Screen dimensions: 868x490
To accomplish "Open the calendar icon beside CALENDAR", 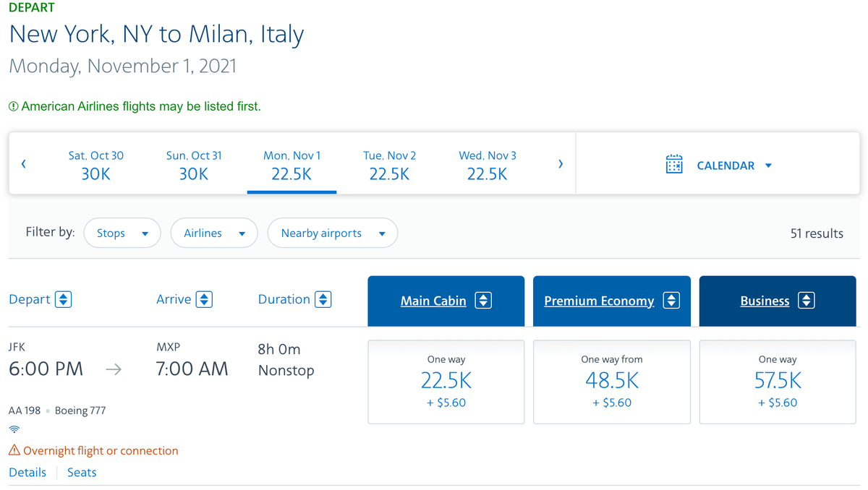I will [674, 165].
